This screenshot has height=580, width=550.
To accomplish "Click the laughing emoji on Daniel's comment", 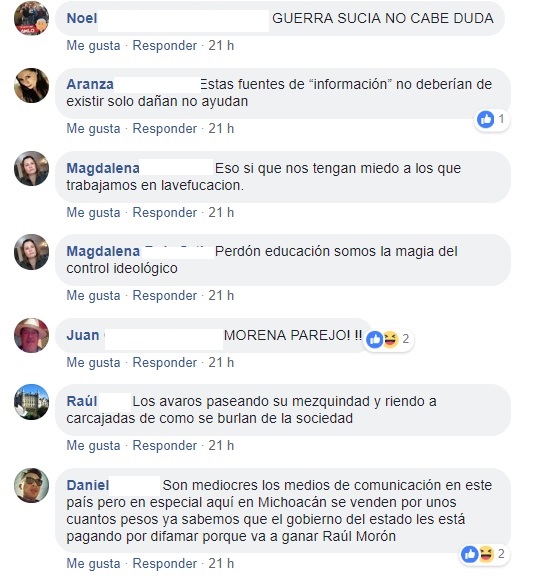I will tap(486, 554).
